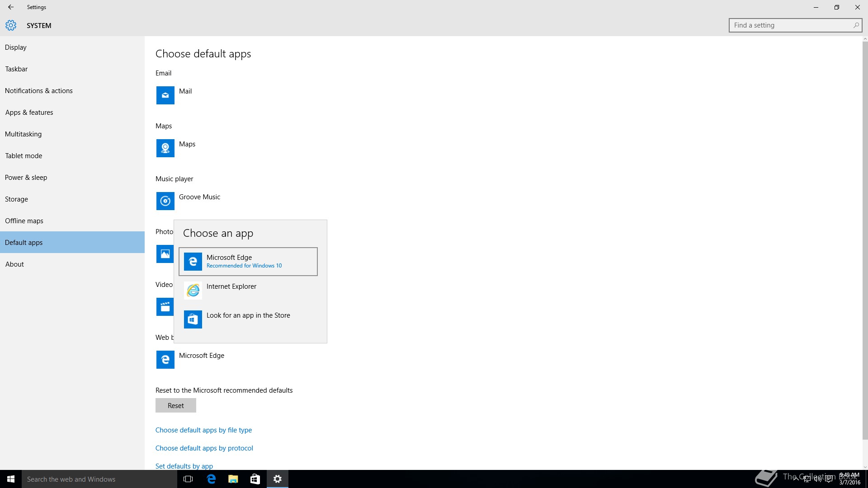The image size is (868, 488).
Task: Restore down the Settings window
Action: point(837,7)
